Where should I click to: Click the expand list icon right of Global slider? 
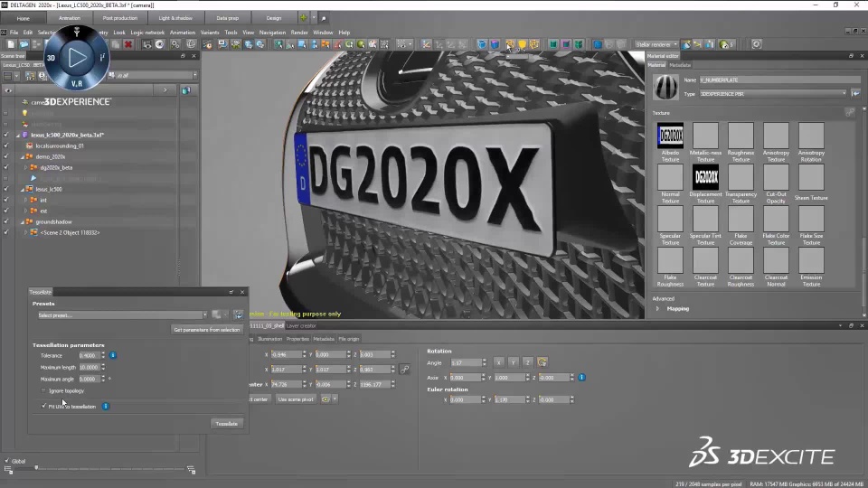[191, 470]
